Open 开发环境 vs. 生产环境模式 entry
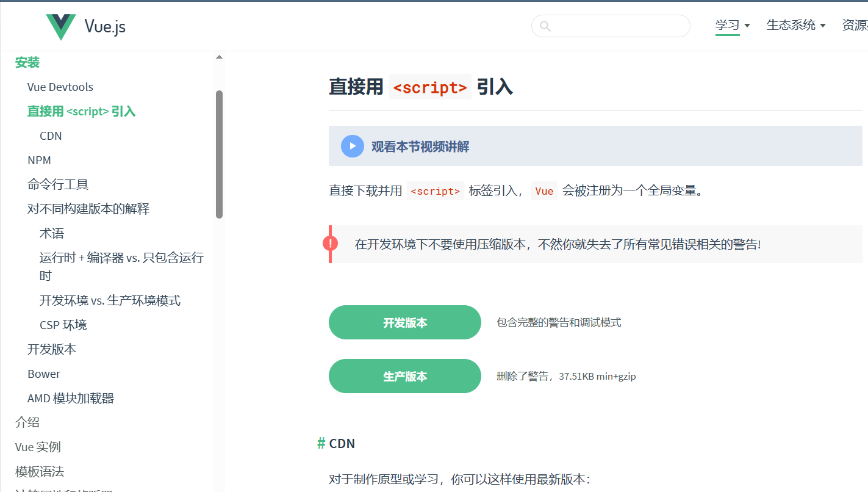The height and width of the screenshot is (492, 868). coord(110,300)
